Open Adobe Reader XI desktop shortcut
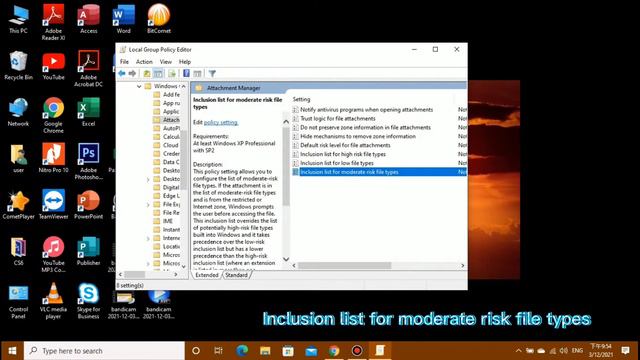Image resolution: width=640 pixels, height=360 pixels. [x=53, y=22]
